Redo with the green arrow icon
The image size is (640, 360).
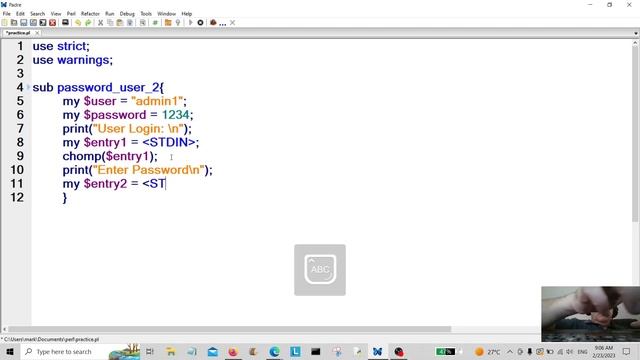pyautogui.click(x=88, y=23)
